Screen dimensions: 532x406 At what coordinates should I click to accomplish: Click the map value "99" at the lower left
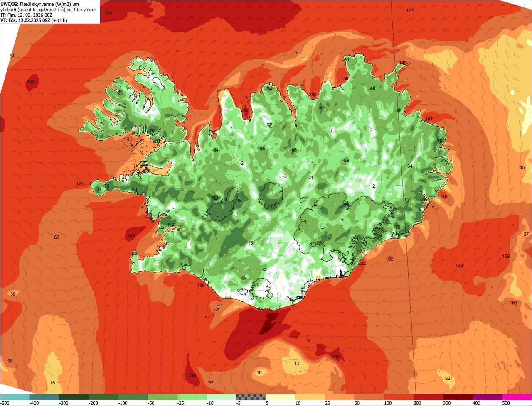click(x=10, y=361)
